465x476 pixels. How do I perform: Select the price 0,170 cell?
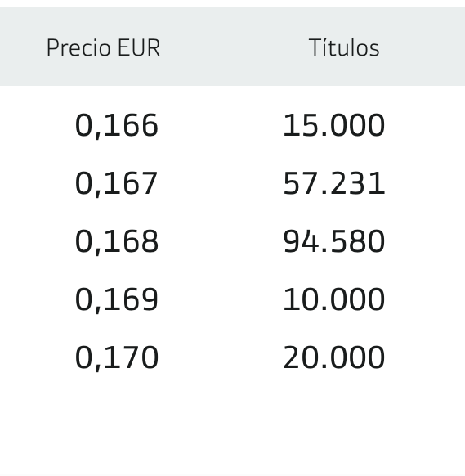tap(117, 357)
